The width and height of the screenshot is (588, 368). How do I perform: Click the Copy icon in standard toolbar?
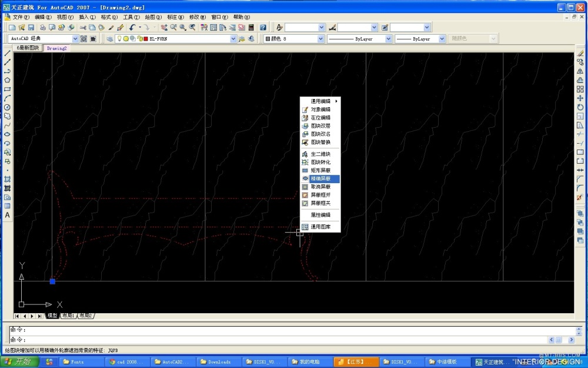pyautogui.click(x=92, y=28)
